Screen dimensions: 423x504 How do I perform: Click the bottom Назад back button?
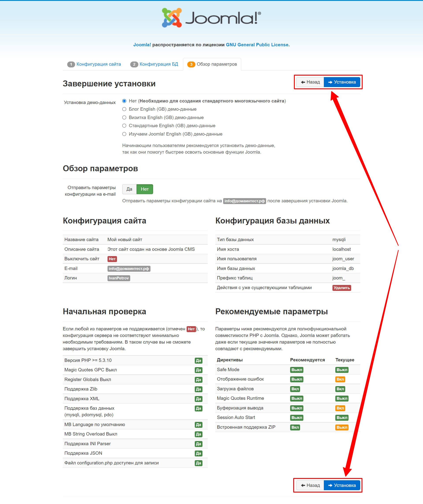click(x=310, y=485)
